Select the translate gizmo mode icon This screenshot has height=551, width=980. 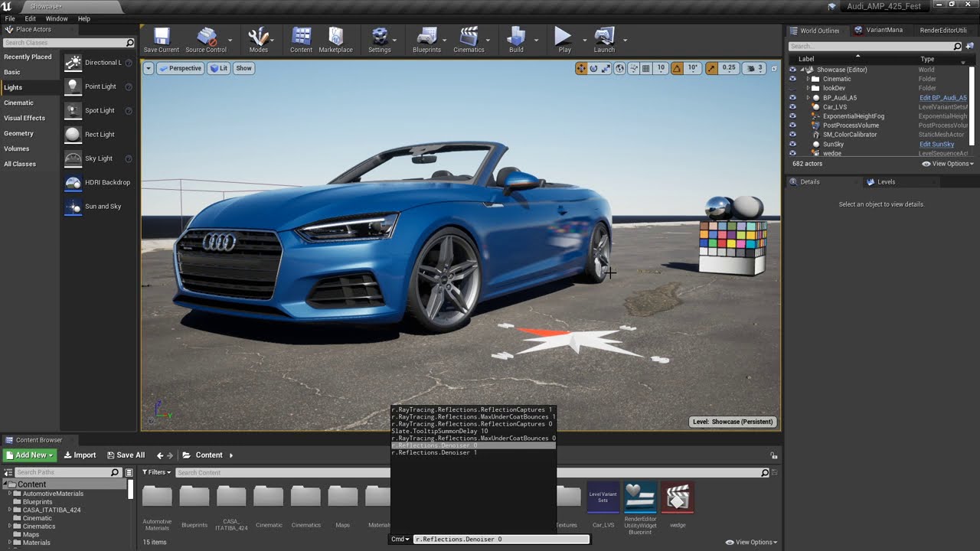(x=581, y=68)
